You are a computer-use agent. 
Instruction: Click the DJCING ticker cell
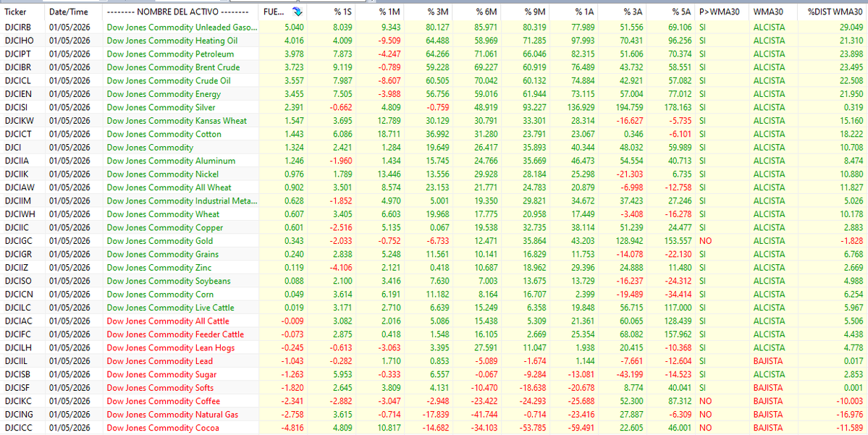[17, 415]
